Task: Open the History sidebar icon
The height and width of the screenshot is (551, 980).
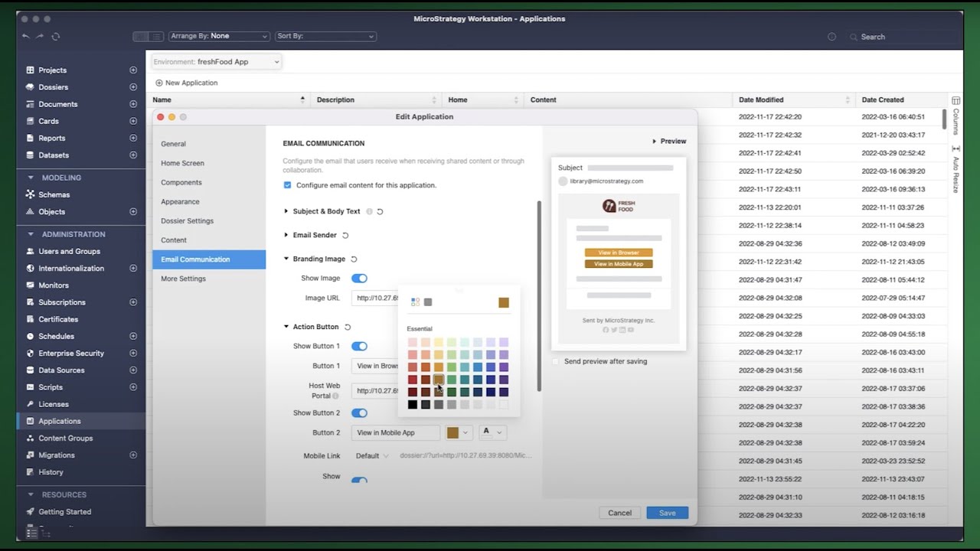Action: coord(31,472)
